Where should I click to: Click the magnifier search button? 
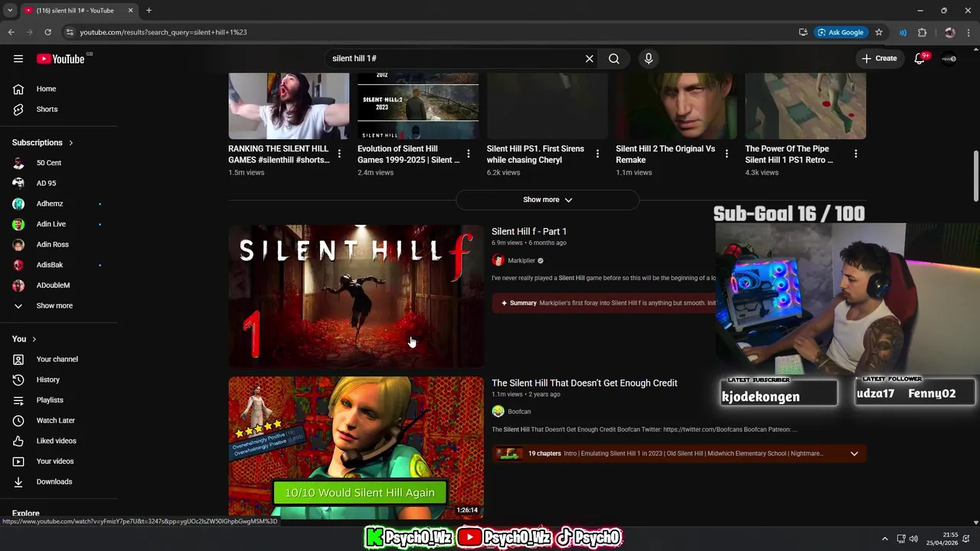(614, 58)
